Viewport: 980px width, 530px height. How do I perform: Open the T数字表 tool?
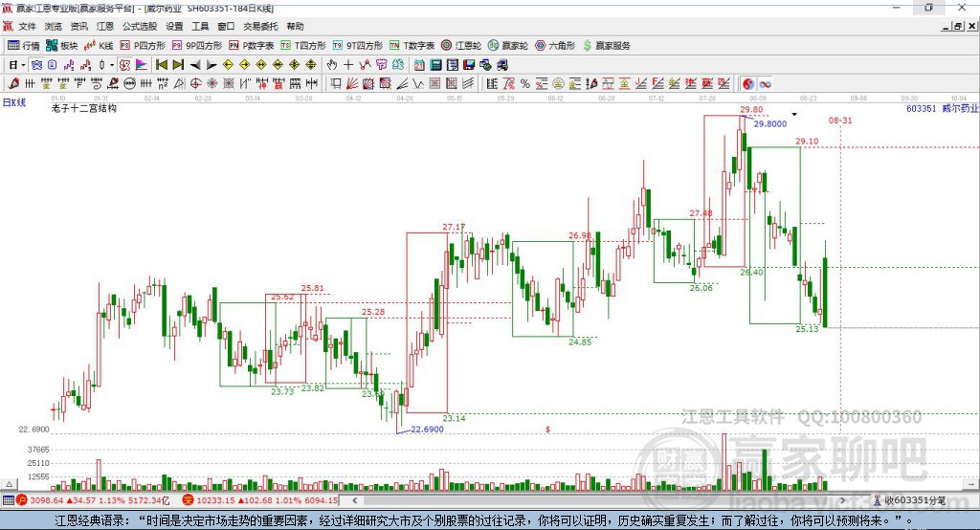pyautogui.click(x=412, y=46)
